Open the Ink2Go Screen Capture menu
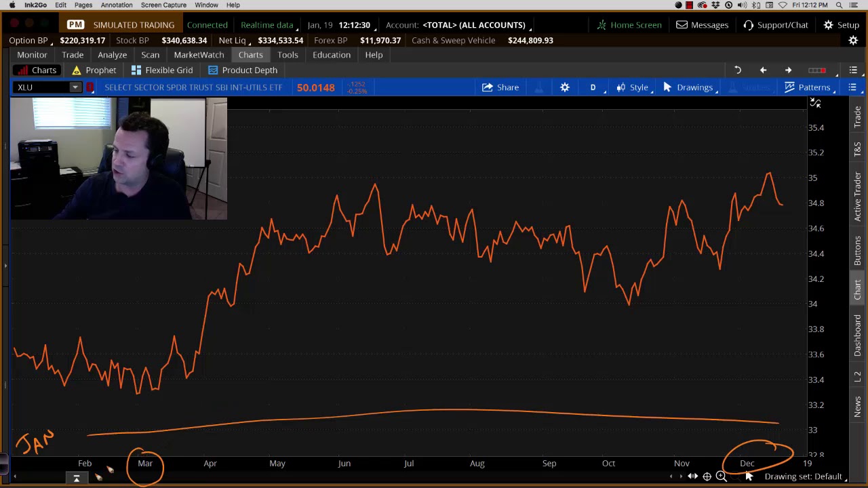This screenshot has width=868, height=488. point(163,5)
